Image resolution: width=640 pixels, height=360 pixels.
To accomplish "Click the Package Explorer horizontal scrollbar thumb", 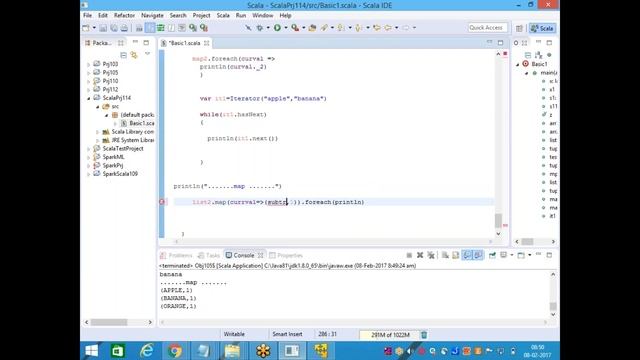I will click(x=109, y=322).
